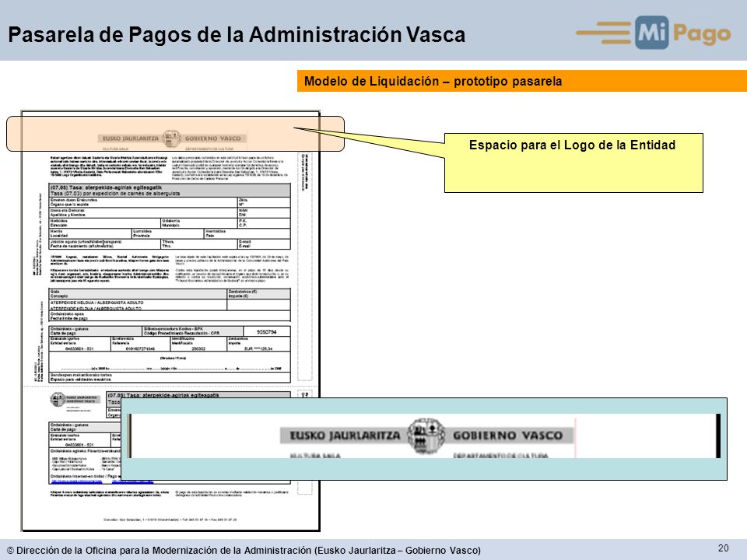
Task: Click the small Gobierno Vasco logo in the lower form section
Action: [75, 400]
